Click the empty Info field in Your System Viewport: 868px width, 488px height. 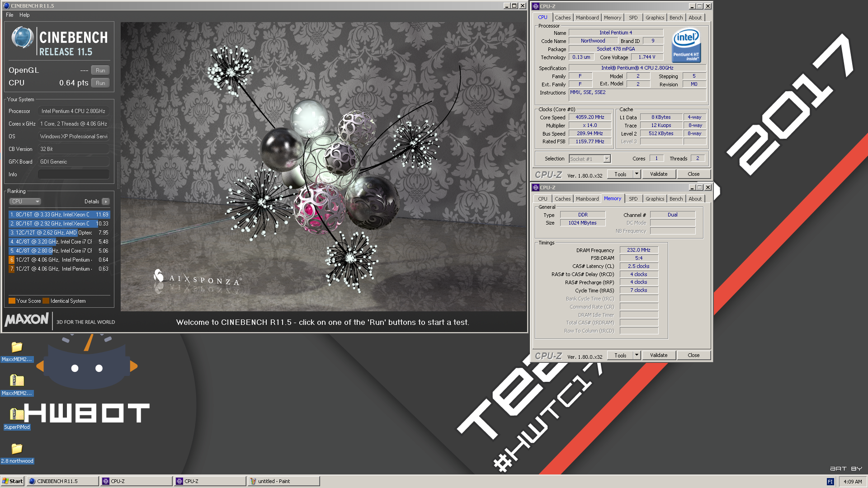coord(74,174)
